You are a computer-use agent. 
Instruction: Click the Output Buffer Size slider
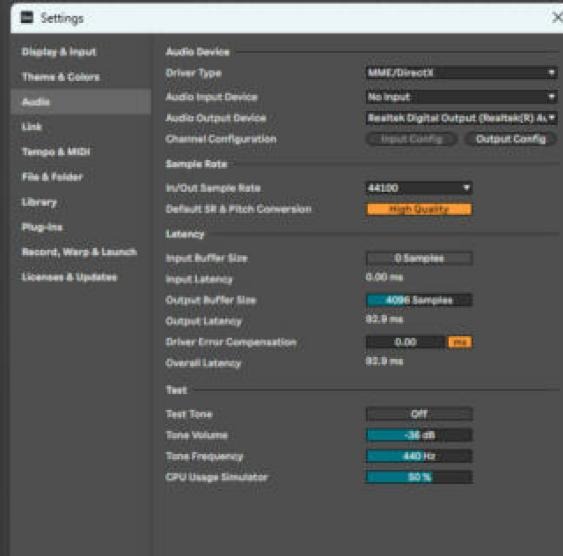[419, 300]
